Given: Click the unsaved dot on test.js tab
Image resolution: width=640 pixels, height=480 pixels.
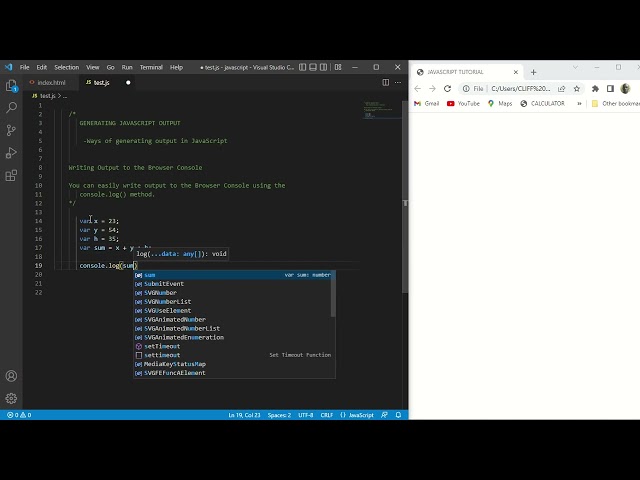Looking at the screenshot, I should [128, 82].
